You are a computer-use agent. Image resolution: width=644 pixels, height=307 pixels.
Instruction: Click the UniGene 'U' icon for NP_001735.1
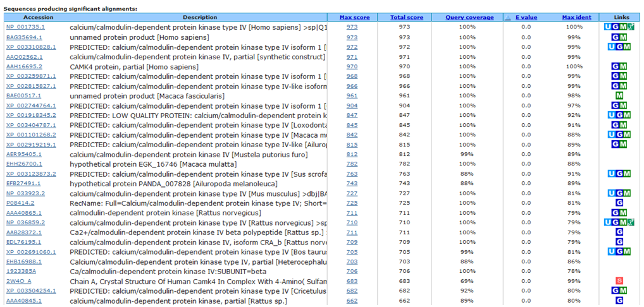608,27
